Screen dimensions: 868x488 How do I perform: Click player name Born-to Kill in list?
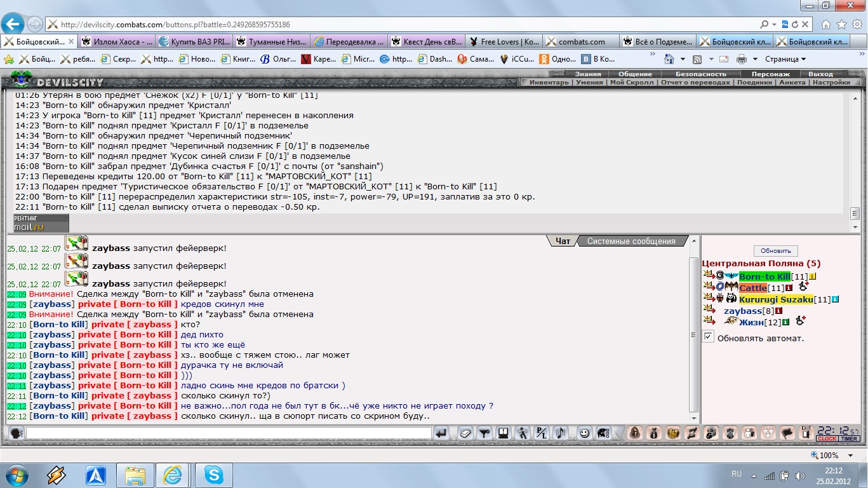pos(765,276)
